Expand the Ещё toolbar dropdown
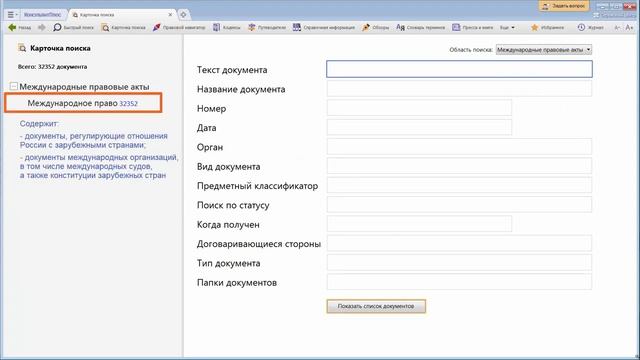The width and height of the screenshot is (640, 360). pyautogui.click(x=507, y=27)
